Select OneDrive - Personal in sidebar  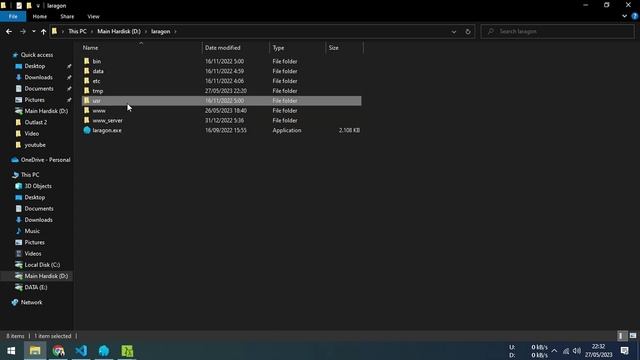[45, 160]
